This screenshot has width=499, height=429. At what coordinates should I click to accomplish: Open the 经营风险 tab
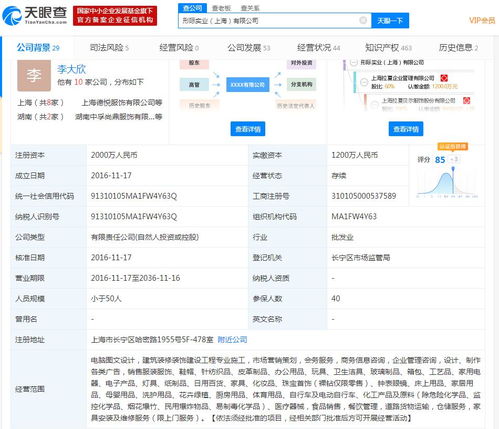point(179,48)
